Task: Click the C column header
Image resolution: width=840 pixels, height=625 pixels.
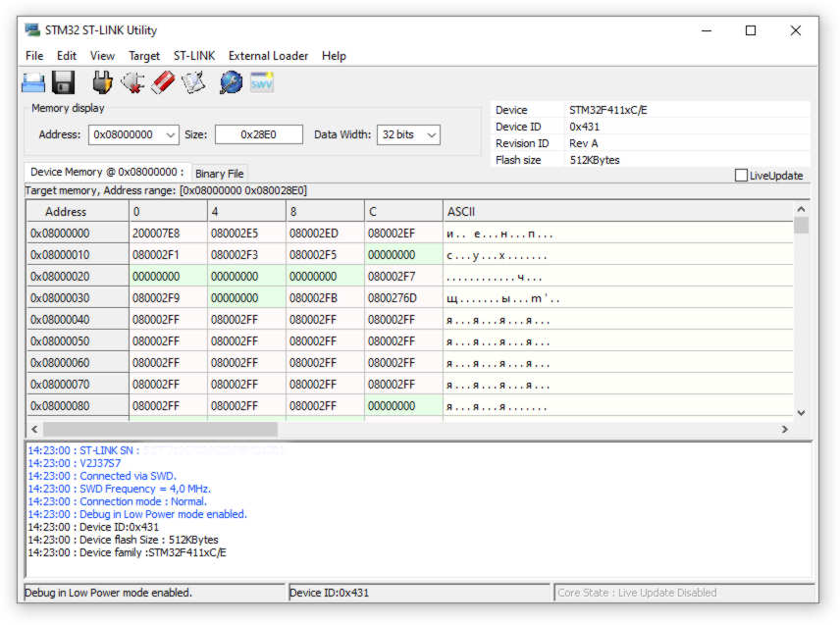Action: click(403, 212)
